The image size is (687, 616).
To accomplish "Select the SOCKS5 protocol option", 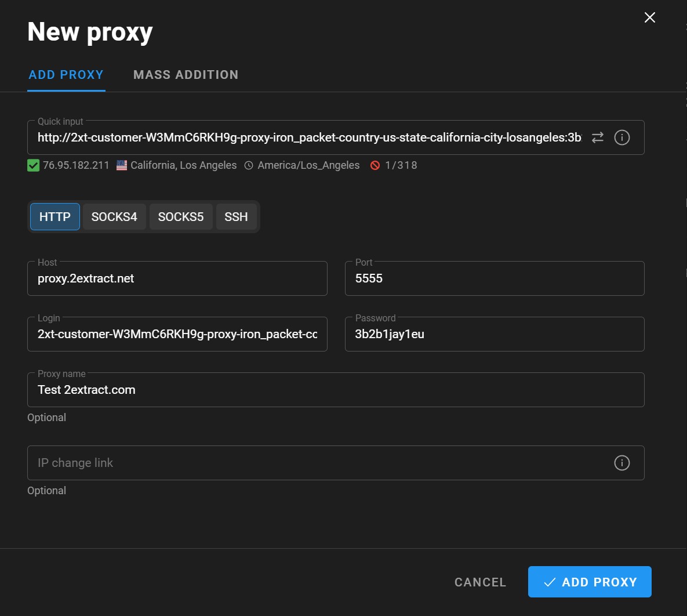I will [180, 216].
